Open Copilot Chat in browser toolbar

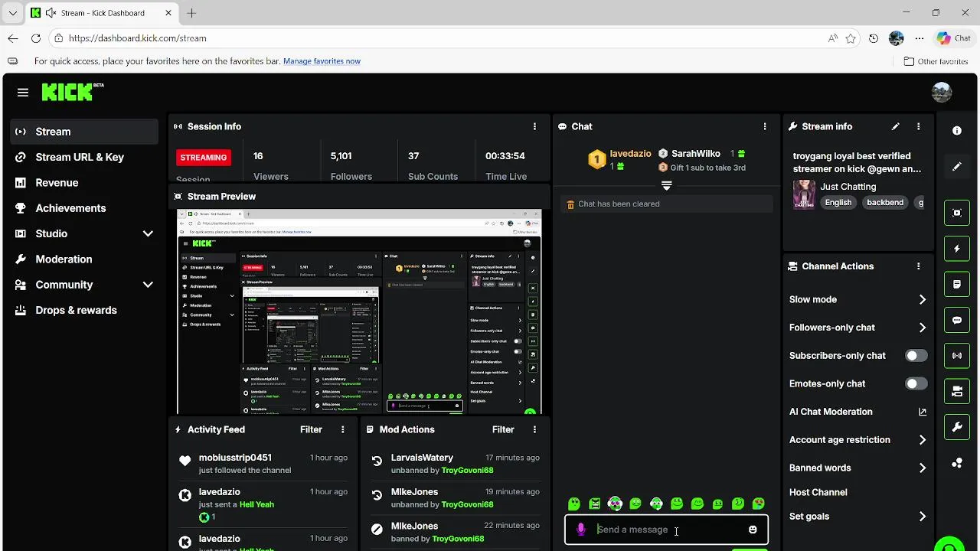(x=954, y=38)
